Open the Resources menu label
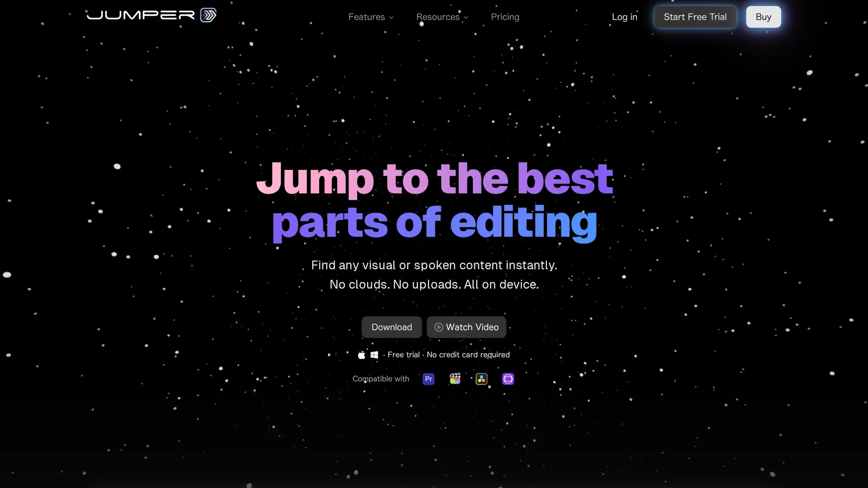 (x=438, y=17)
